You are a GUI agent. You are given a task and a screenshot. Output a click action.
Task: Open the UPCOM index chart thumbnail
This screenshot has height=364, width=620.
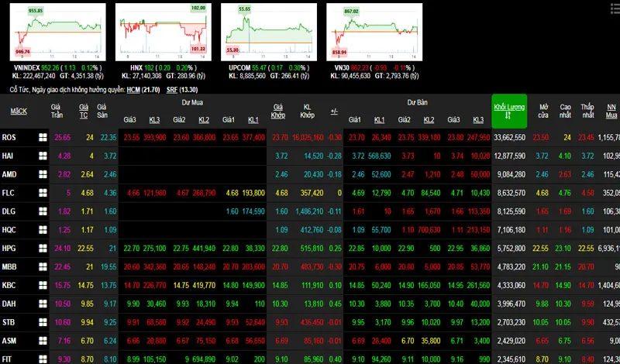click(269, 32)
